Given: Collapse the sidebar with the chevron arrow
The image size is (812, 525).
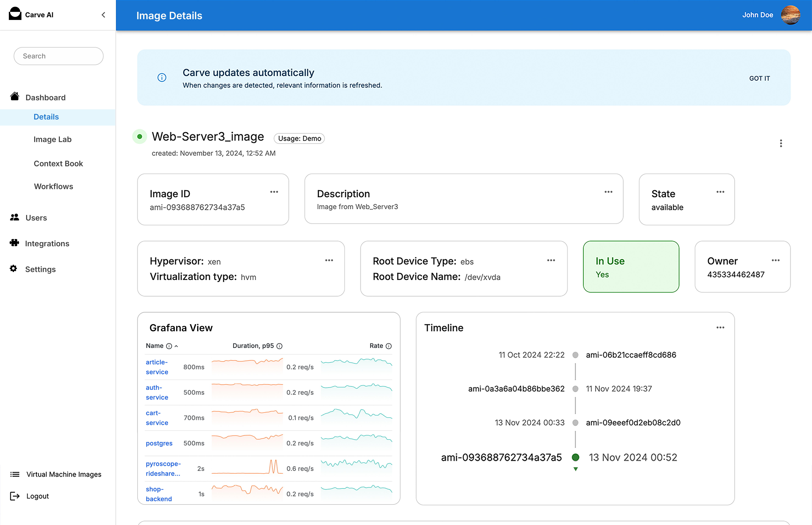Looking at the screenshot, I should (x=104, y=15).
